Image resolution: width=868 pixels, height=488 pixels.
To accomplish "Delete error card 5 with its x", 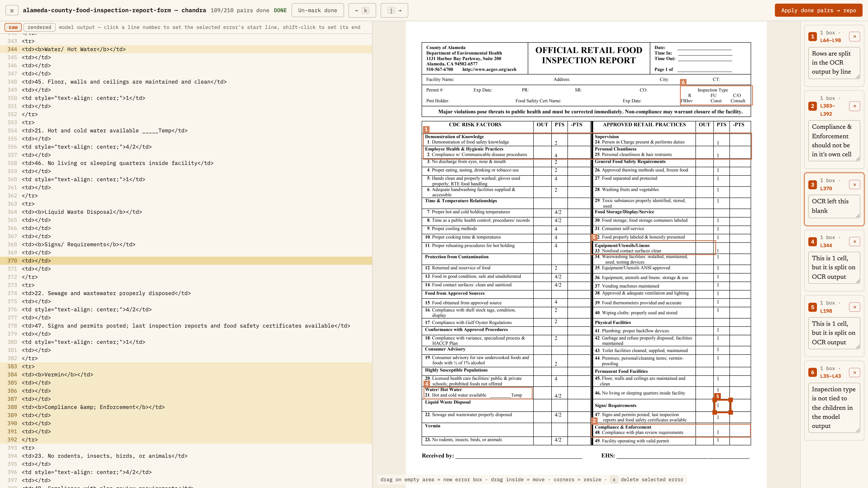I will coord(854,307).
